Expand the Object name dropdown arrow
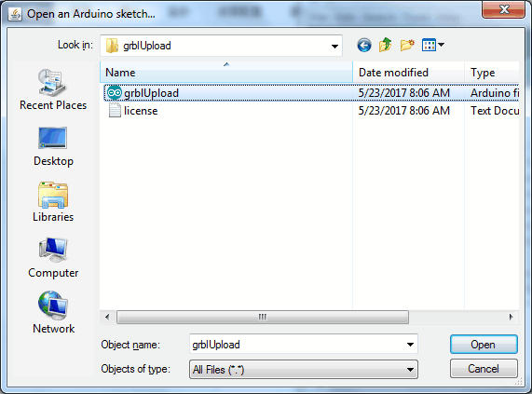The width and height of the screenshot is (532, 394). [410, 345]
